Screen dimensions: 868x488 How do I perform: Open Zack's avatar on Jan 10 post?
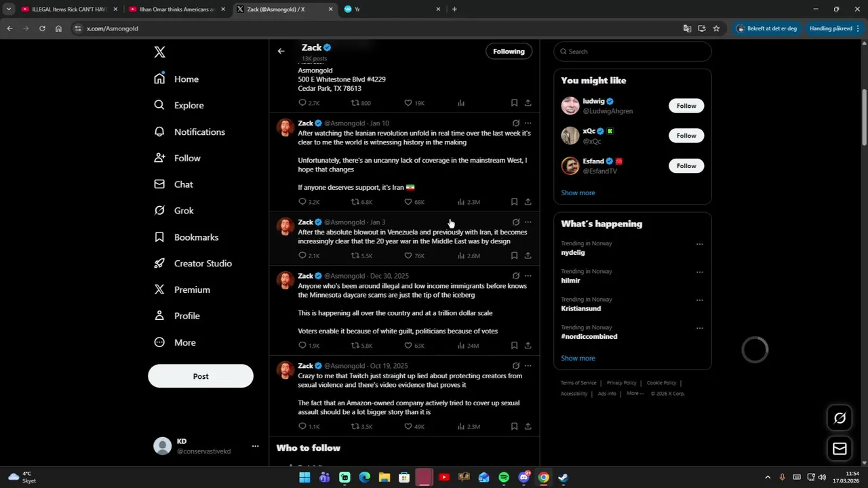pyautogui.click(x=285, y=127)
